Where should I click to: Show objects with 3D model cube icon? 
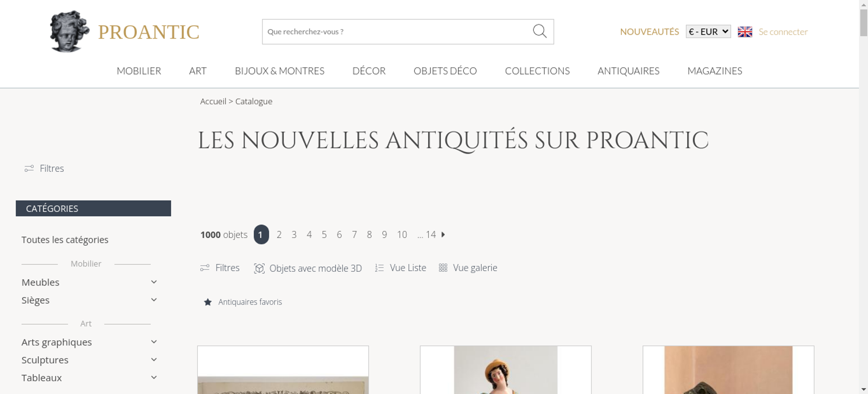point(259,268)
